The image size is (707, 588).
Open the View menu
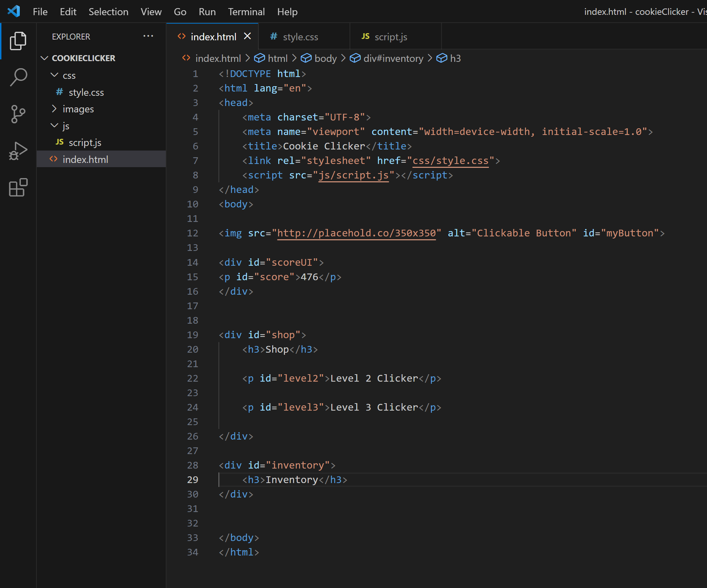151,12
